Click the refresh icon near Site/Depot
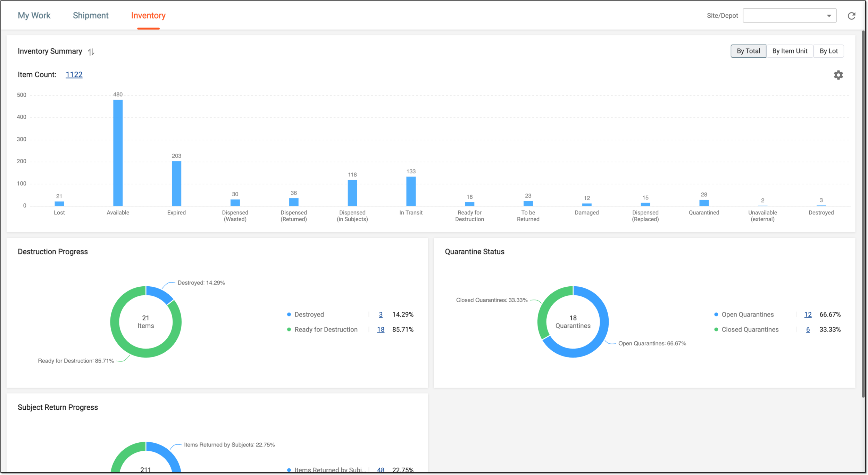This screenshot has width=868, height=475. [x=851, y=16]
